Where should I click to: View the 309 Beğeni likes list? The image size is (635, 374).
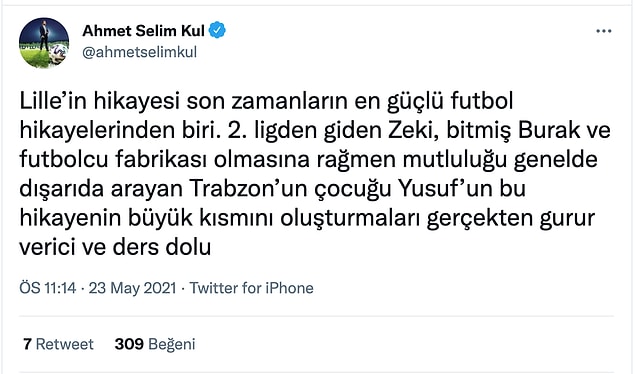pyautogui.click(x=155, y=344)
